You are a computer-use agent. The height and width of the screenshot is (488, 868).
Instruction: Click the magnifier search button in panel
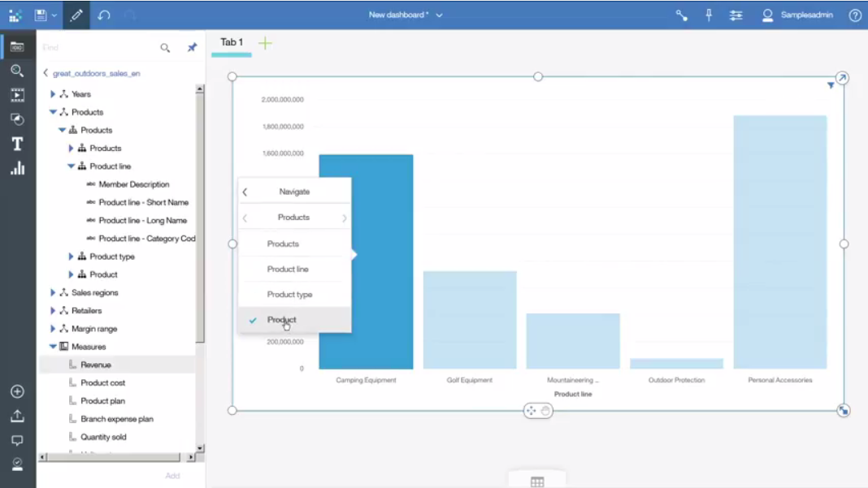pos(165,48)
